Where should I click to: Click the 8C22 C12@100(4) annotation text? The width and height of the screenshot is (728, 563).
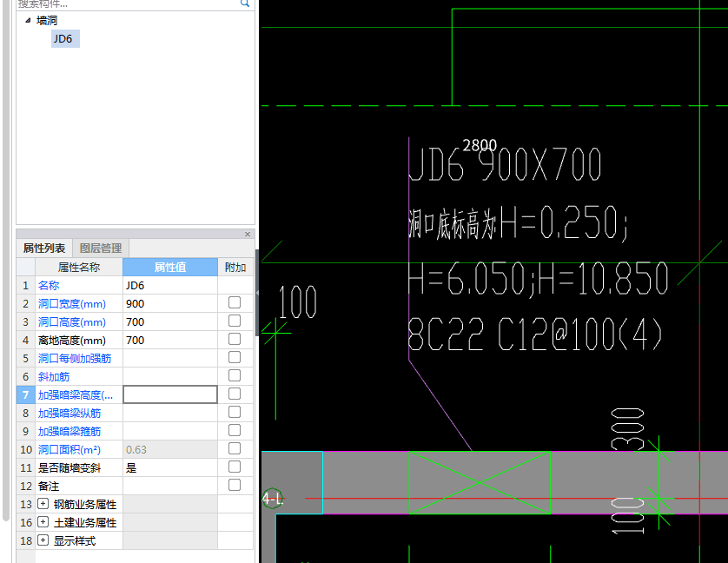click(x=535, y=334)
